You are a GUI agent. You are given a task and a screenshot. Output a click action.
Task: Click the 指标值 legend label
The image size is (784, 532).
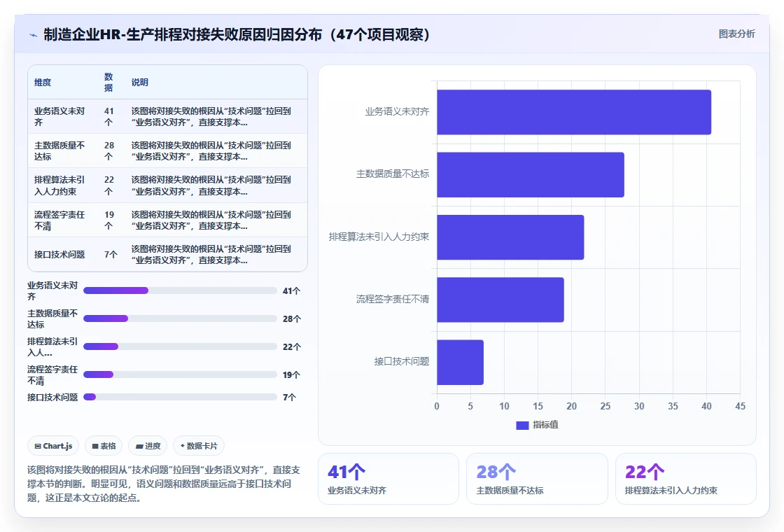click(x=545, y=425)
